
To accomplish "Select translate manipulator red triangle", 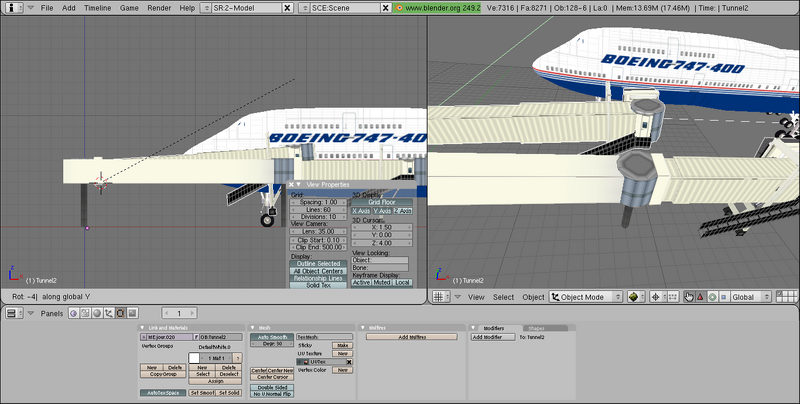I will tap(701, 296).
